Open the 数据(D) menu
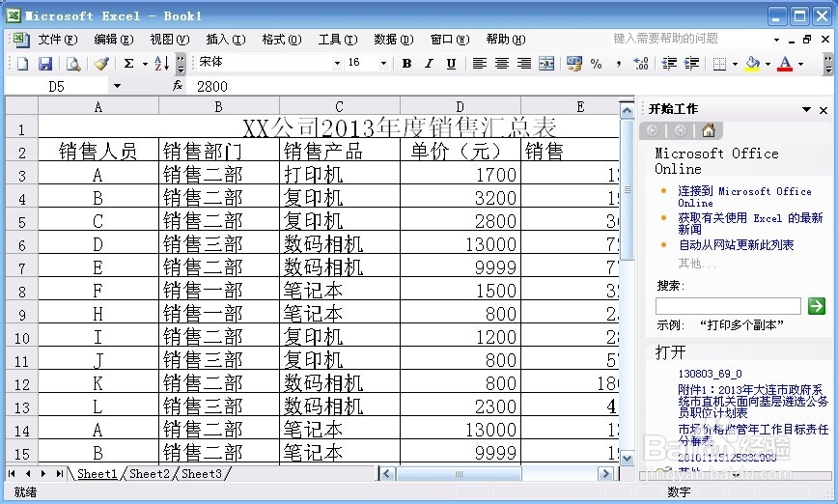Screen dimensions: 838x504 [393, 40]
